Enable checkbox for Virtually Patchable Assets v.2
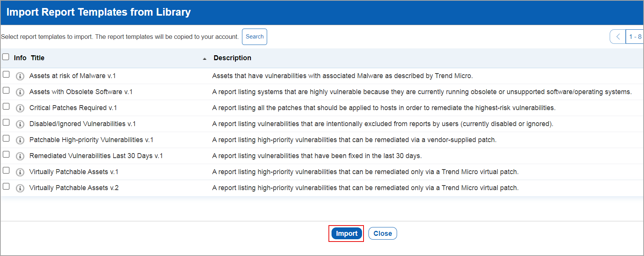Screen dimensions: 644x256 [x=6, y=186]
